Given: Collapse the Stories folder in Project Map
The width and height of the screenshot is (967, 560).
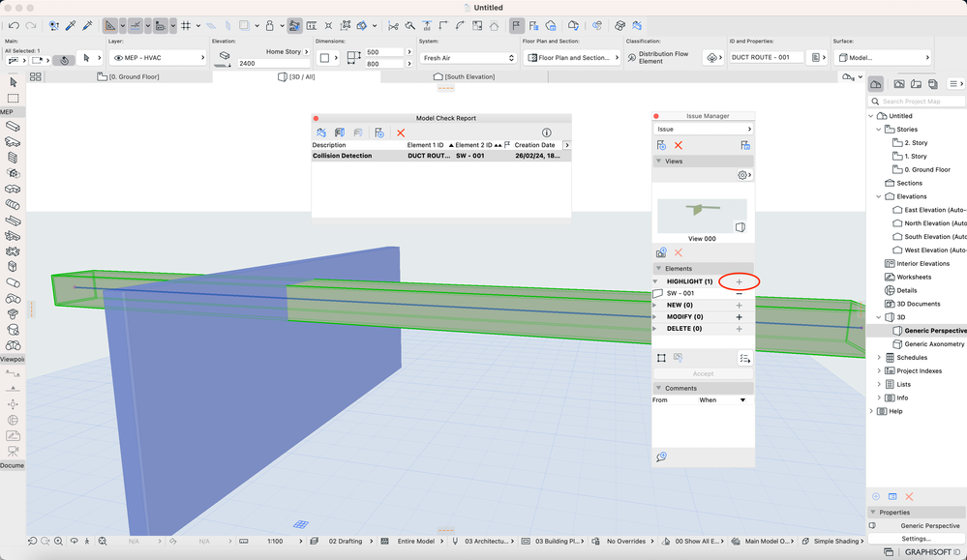Looking at the screenshot, I should [879, 129].
